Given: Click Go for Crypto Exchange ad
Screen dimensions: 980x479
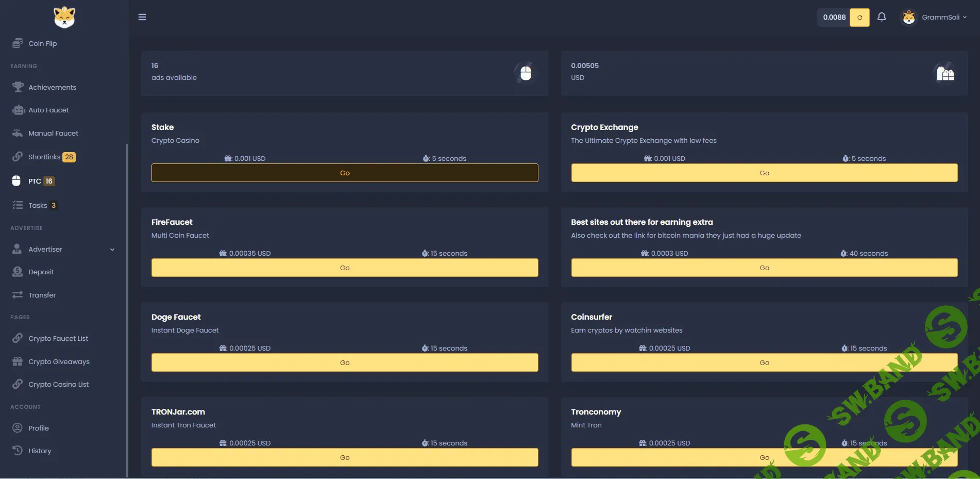Looking at the screenshot, I should tap(764, 173).
